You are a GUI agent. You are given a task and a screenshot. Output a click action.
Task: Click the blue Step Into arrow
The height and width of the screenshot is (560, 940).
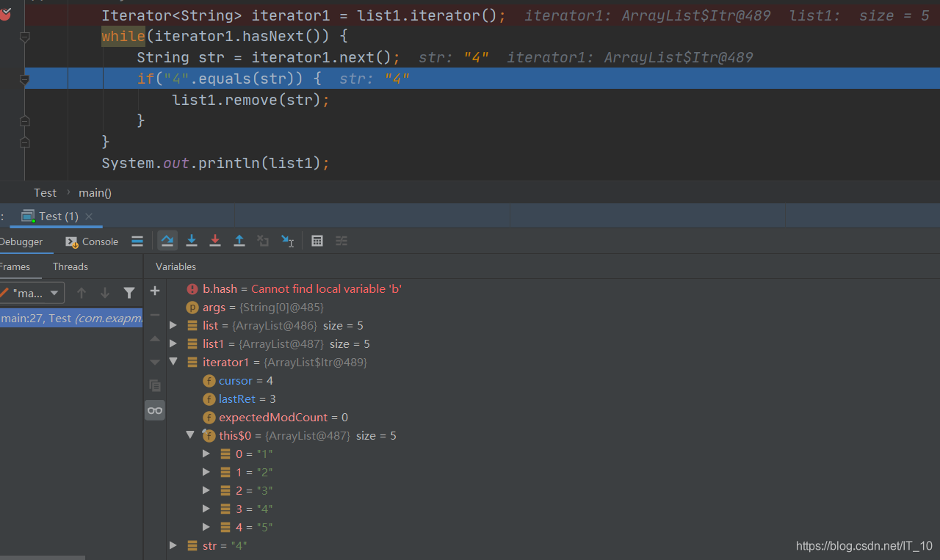[192, 241]
